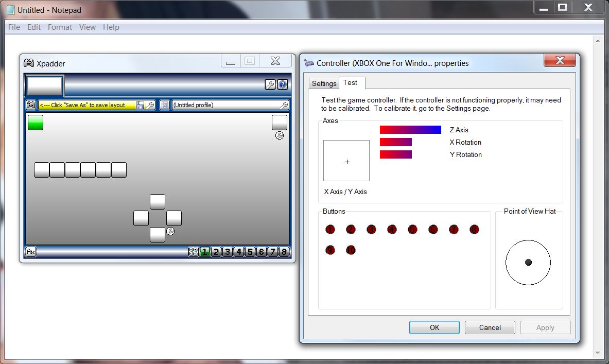The height and width of the screenshot is (364, 609).
Task: Open the Notepad View menu
Action: click(x=88, y=27)
